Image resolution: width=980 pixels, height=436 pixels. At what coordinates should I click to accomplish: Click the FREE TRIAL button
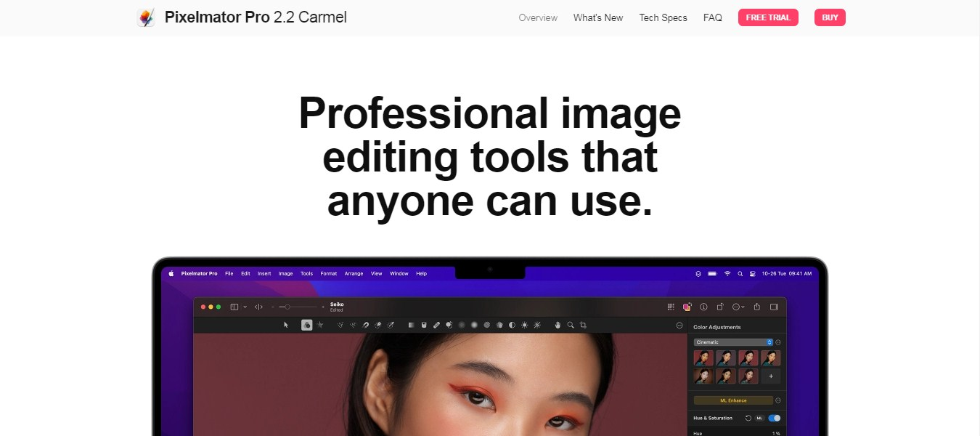click(x=768, y=17)
